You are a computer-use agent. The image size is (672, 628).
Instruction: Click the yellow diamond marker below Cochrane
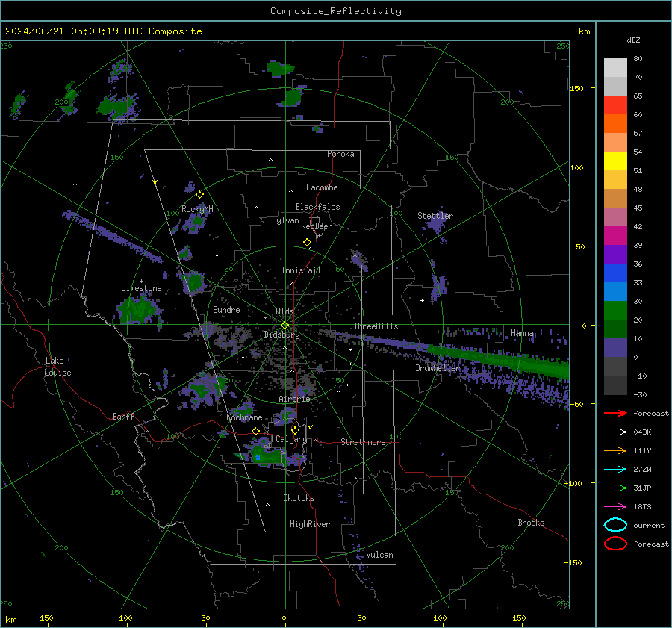[256, 431]
